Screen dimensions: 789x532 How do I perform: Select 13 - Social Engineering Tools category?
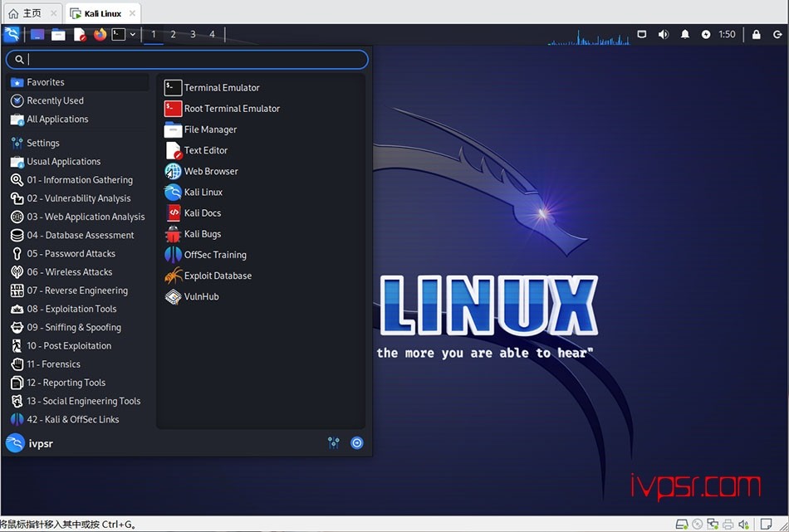pyautogui.click(x=78, y=401)
